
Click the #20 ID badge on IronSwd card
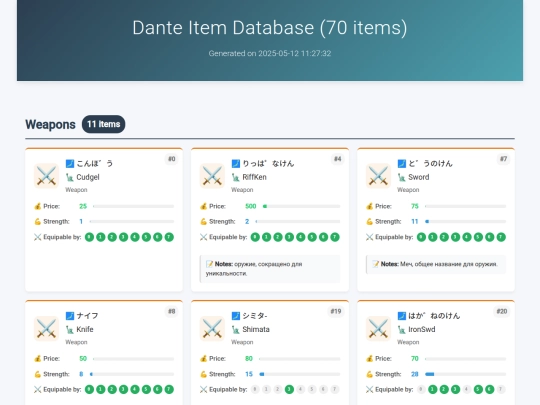(x=502, y=311)
